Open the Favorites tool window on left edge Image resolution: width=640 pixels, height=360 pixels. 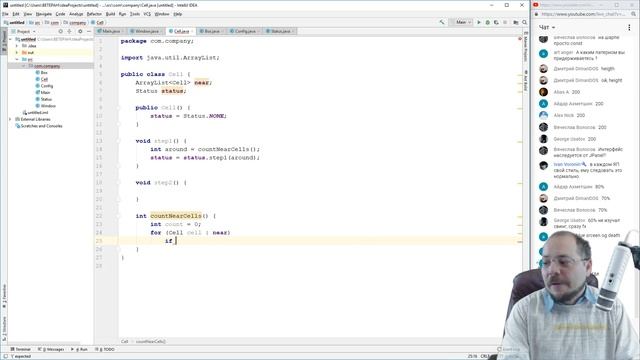pyautogui.click(x=4, y=296)
